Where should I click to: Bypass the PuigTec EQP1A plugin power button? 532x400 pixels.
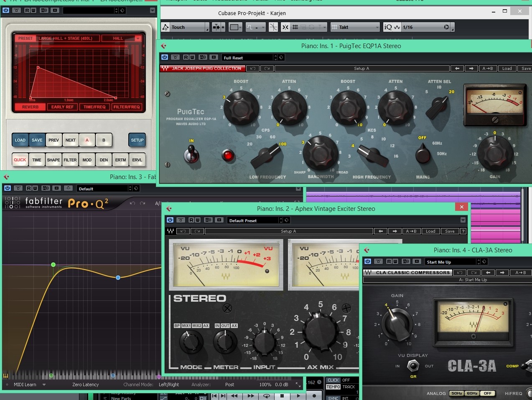click(x=164, y=57)
